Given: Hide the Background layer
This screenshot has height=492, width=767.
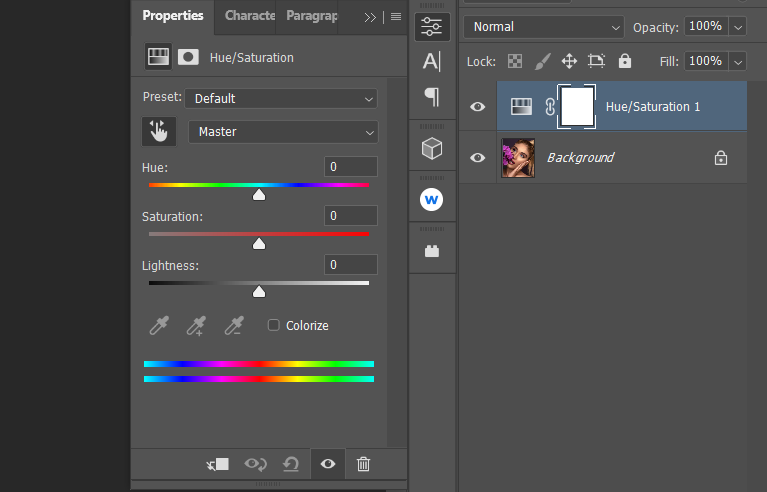Looking at the screenshot, I should [x=478, y=157].
